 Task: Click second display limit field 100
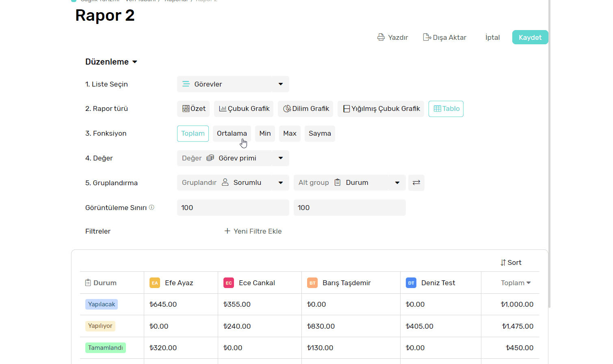[x=350, y=208]
